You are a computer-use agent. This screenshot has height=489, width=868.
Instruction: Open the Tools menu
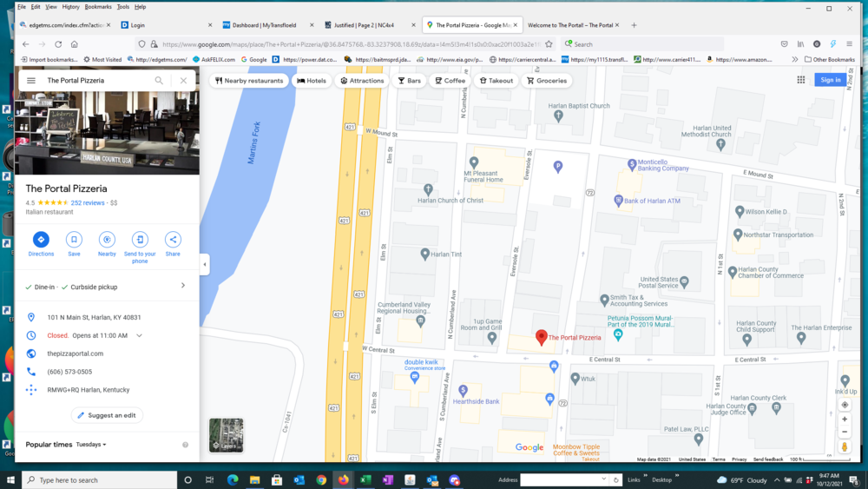[123, 7]
